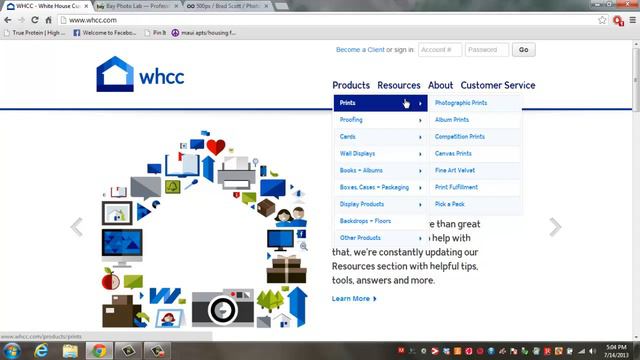The width and height of the screenshot is (640, 360).
Task: Expand the Proofing submenu item
Action: (x=380, y=120)
